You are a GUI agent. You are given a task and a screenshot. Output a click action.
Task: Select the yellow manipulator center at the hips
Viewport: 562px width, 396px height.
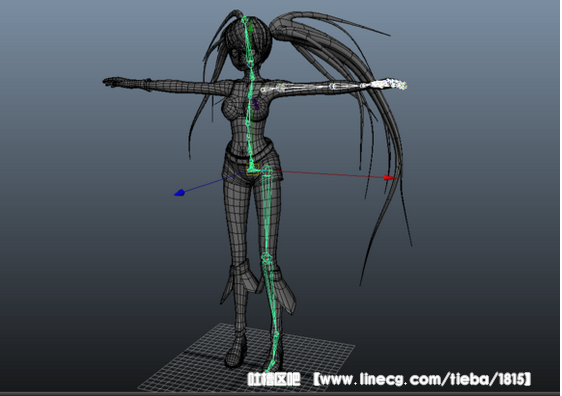coord(252,169)
